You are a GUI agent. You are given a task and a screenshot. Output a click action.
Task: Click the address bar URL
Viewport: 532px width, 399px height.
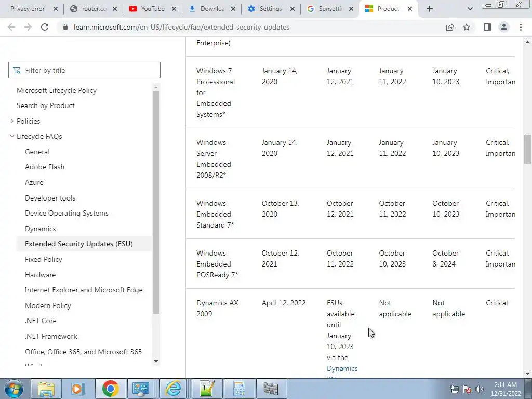(x=181, y=27)
